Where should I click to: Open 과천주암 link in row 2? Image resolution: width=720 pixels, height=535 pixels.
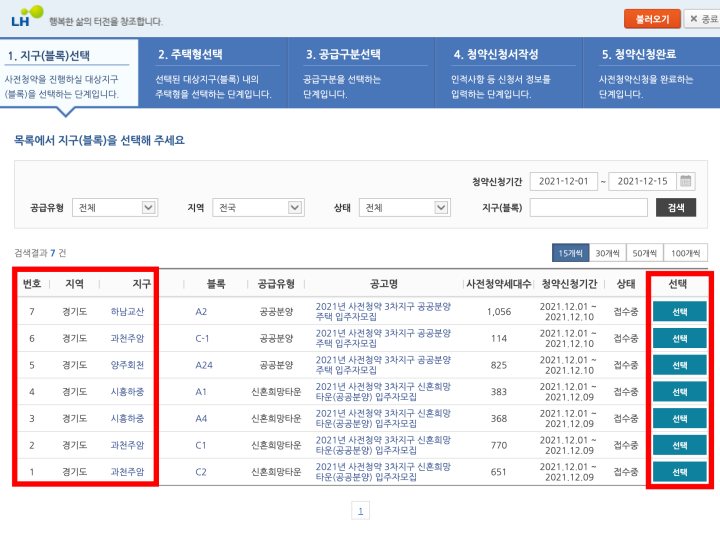[x=127, y=445]
